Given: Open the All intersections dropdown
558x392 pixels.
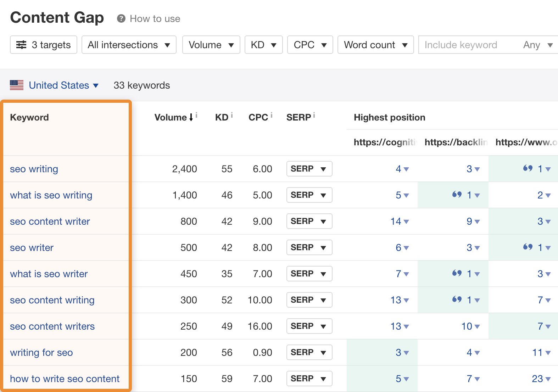Looking at the screenshot, I should coord(129,45).
